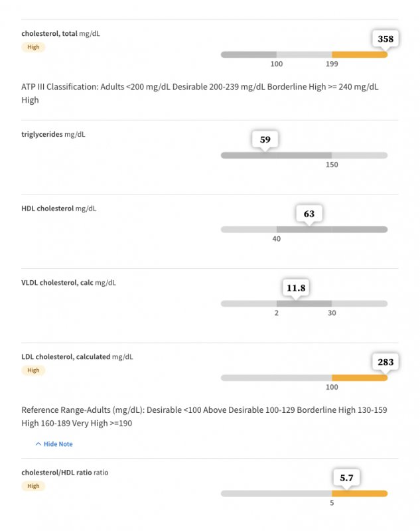Screen dimensions: 420x531
Task: Click the HDL cholesterol range bar
Action: (304, 230)
